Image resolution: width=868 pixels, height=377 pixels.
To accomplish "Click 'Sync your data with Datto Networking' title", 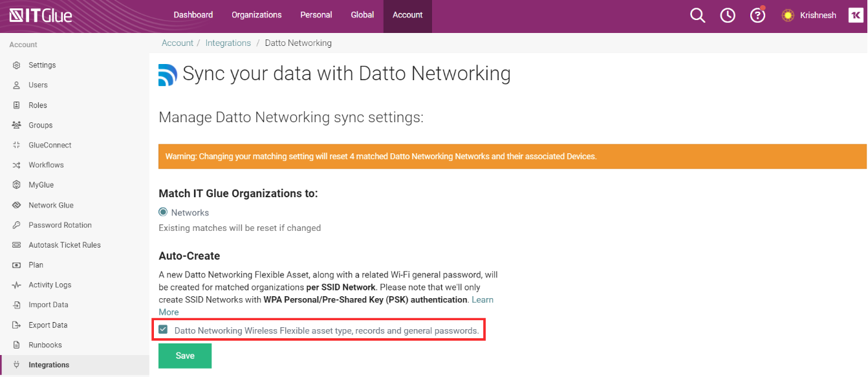I will click(347, 74).
